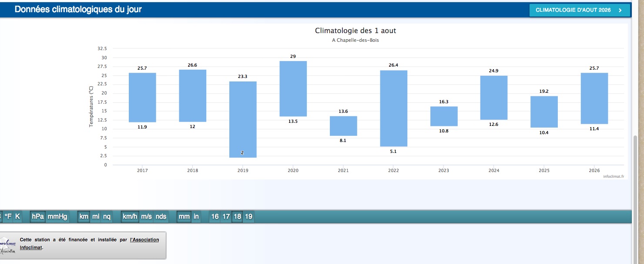Switch temperature unit to Kelvin
The height and width of the screenshot is (264, 644).
pyautogui.click(x=17, y=217)
